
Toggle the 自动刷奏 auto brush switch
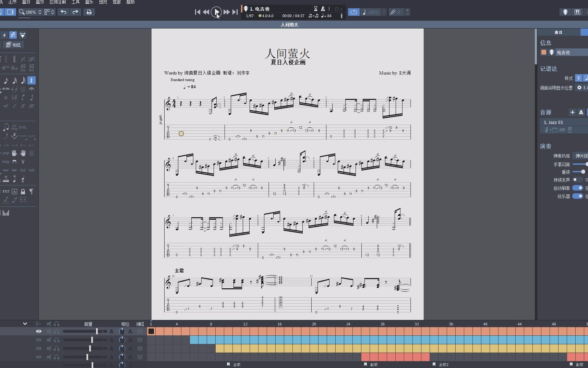(x=578, y=188)
